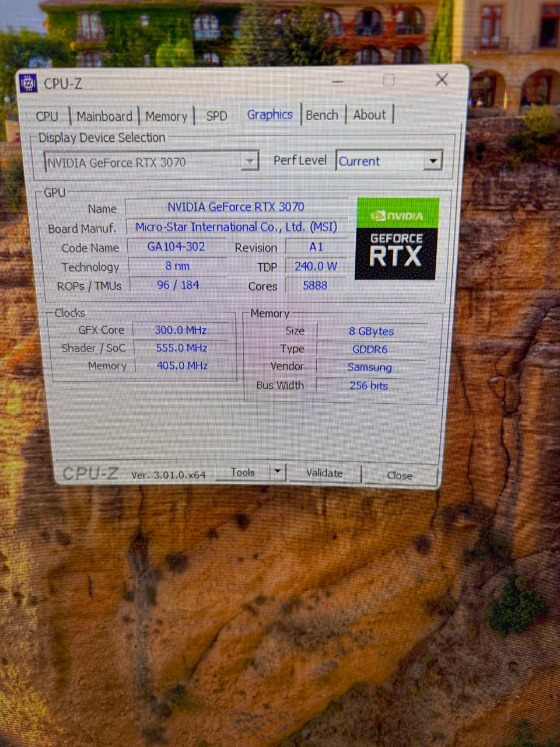Click the Validate button
The height and width of the screenshot is (747, 560).
point(325,473)
